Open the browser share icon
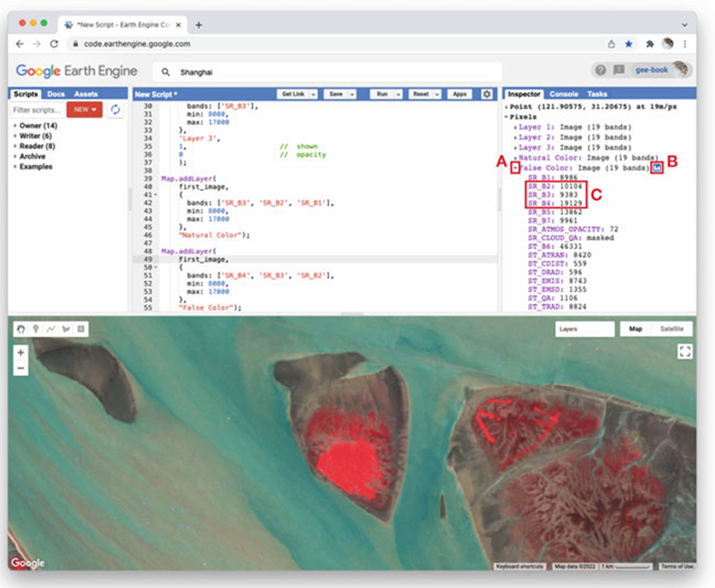Image resolution: width=715 pixels, height=588 pixels. click(611, 44)
